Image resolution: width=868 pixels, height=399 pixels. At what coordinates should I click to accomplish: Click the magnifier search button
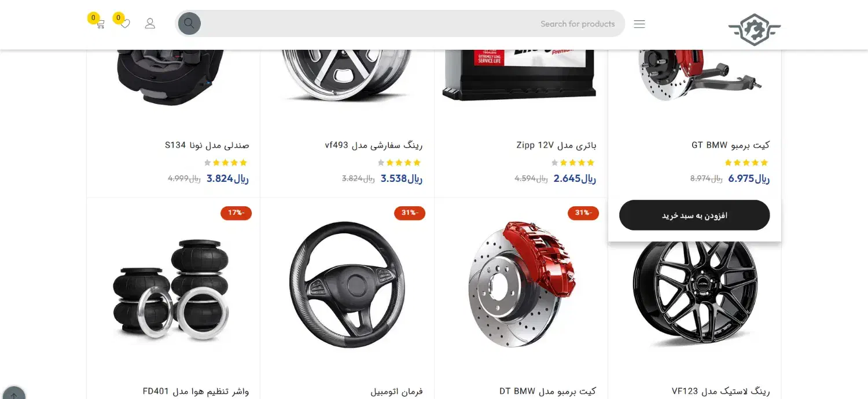[189, 24]
